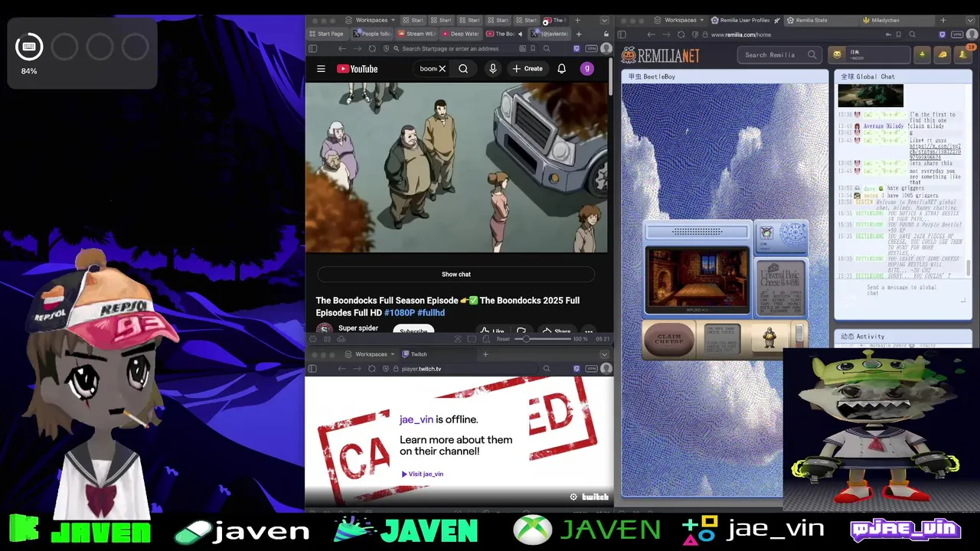Toggle the sidebar panel in the Twitch window

tap(312, 369)
